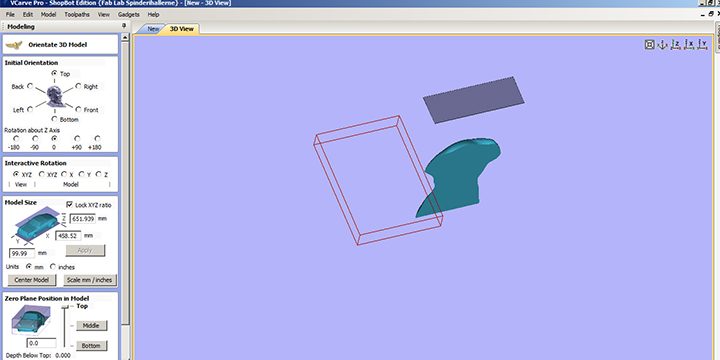This screenshot has height=360, width=720.
Task: Click the zoom-to-fit view icon
Action: pyautogui.click(x=649, y=45)
